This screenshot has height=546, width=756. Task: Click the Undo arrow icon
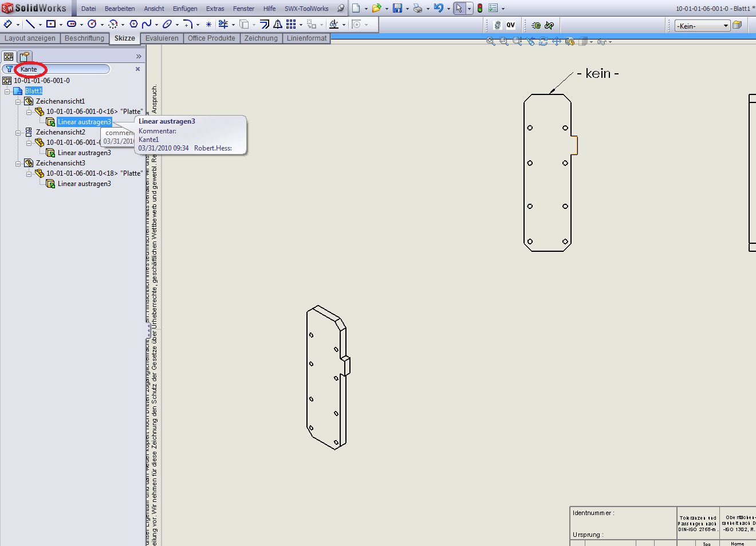pyautogui.click(x=438, y=8)
